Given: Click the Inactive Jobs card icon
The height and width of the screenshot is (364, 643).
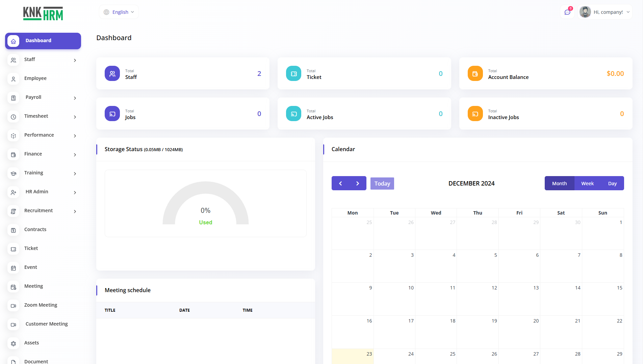Looking at the screenshot, I should pos(475,114).
